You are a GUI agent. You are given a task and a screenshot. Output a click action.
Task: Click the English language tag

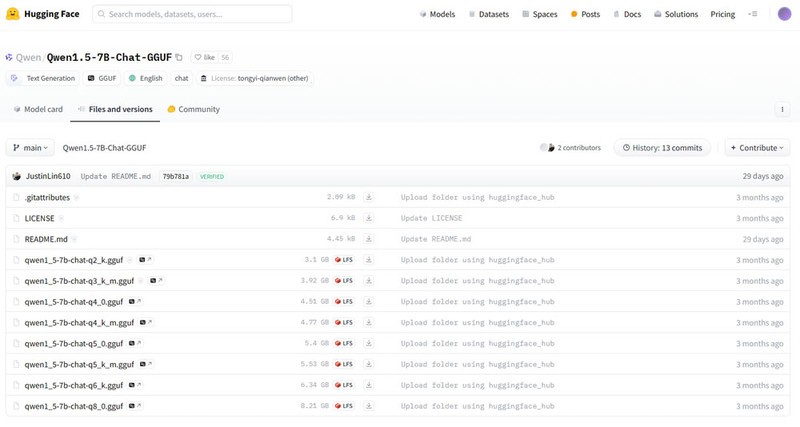click(x=145, y=78)
